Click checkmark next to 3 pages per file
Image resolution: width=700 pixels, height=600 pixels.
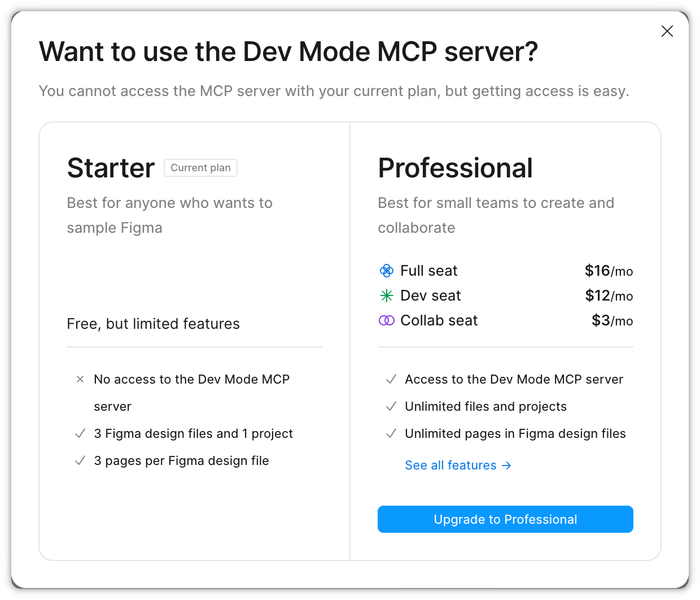coord(80,460)
